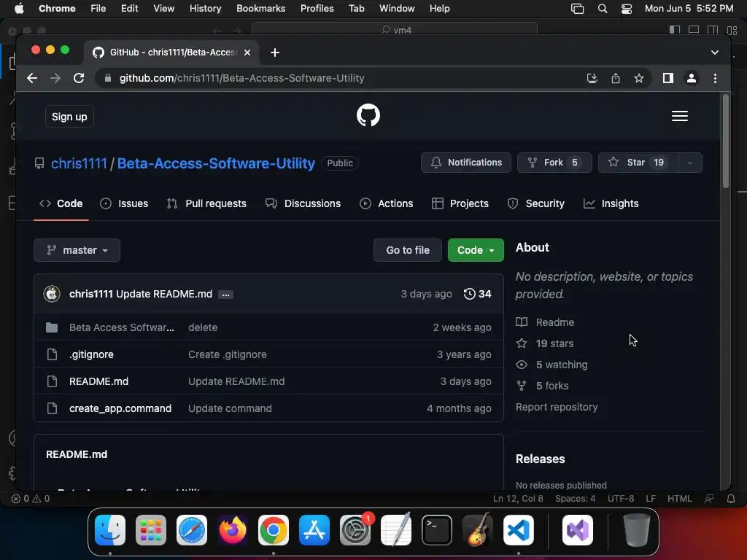Go back with Chrome's back arrow
Viewport: 747px width, 560px height.
coord(32,78)
